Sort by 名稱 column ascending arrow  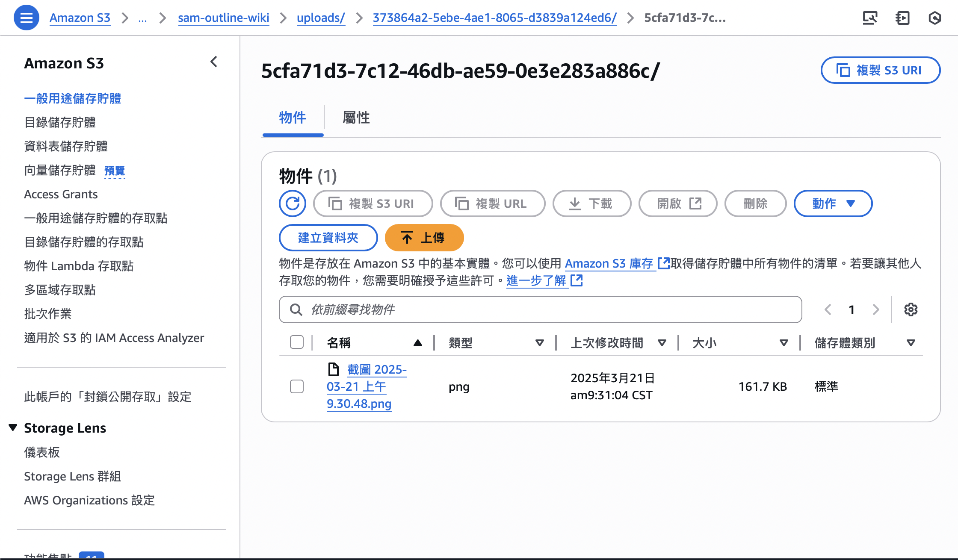418,343
